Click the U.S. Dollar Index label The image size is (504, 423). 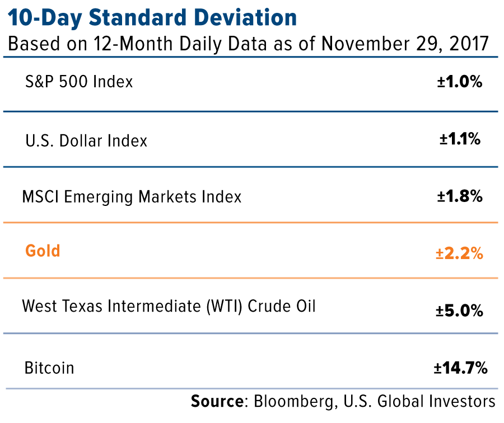(x=86, y=140)
